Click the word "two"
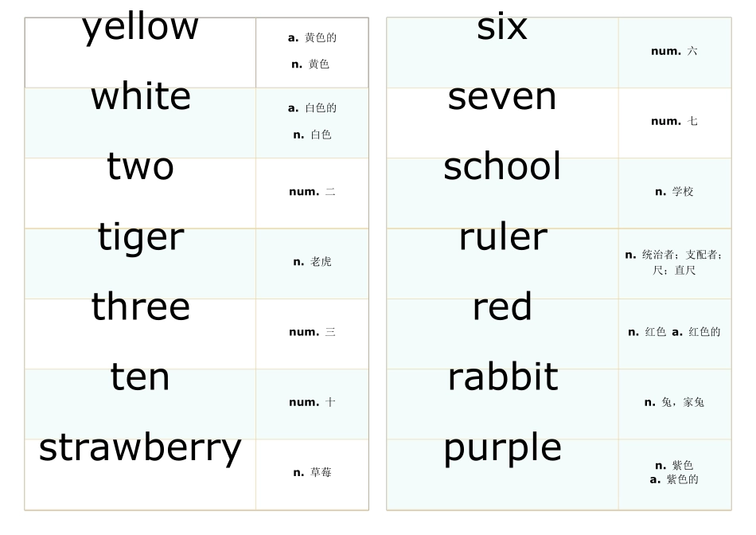This screenshot has height=535, width=756. (x=141, y=167)
